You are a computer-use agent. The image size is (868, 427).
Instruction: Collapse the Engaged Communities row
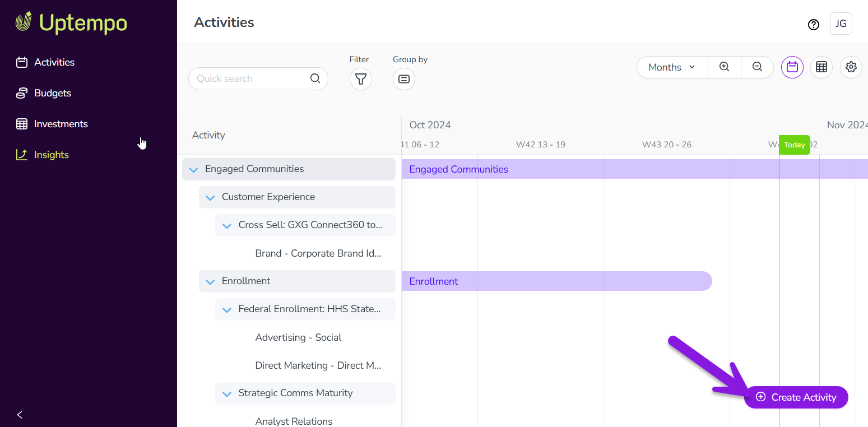[x=194, y=169]
